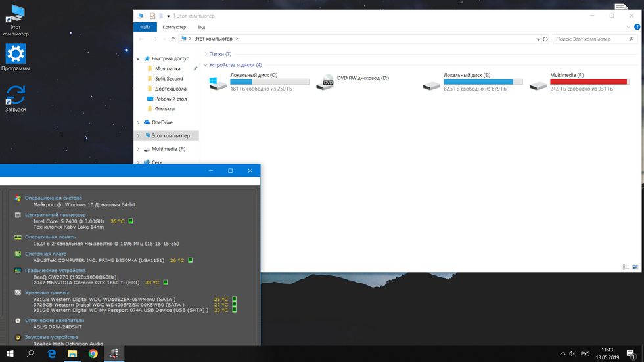The width and height of the screenshot is (644, 362).
Task: Click the Explorer Back arrow
Action: click(141, 39)
